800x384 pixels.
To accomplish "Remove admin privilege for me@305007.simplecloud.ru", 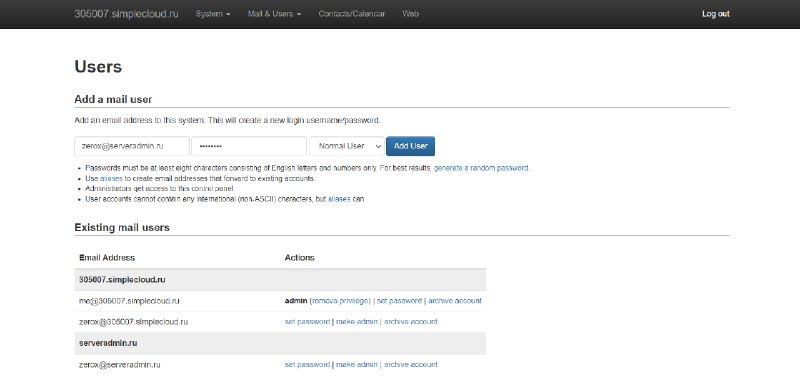I will pos(340,301).
